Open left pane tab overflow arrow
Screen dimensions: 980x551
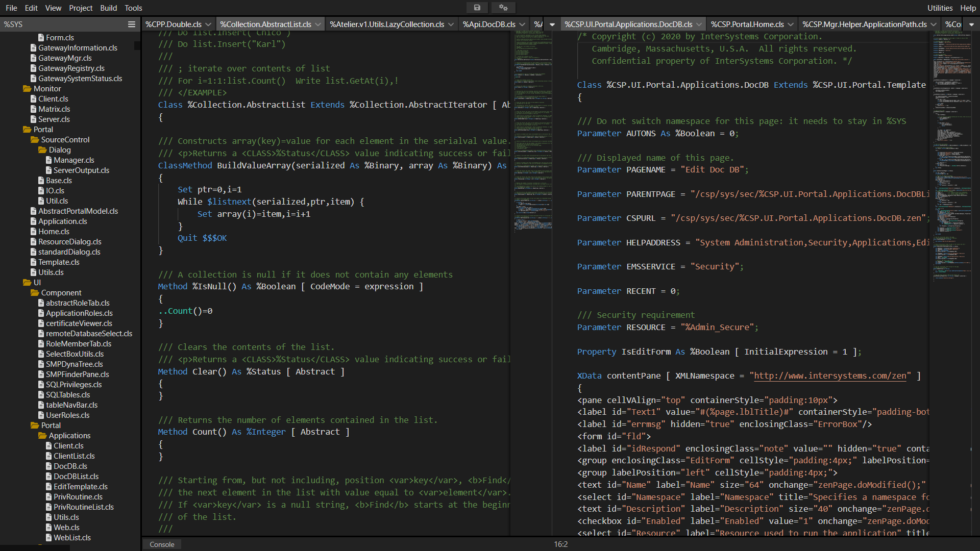pyautogui.click(x=552, y=24)
